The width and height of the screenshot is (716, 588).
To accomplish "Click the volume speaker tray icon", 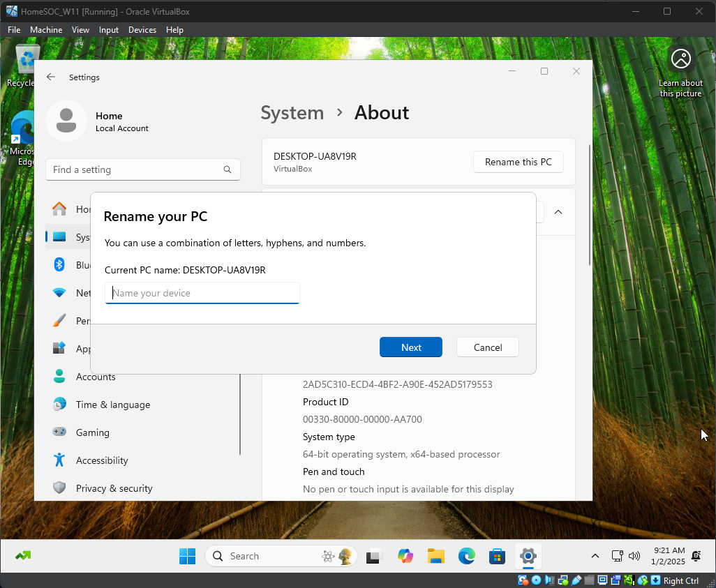I will click(x=634, y=556).
